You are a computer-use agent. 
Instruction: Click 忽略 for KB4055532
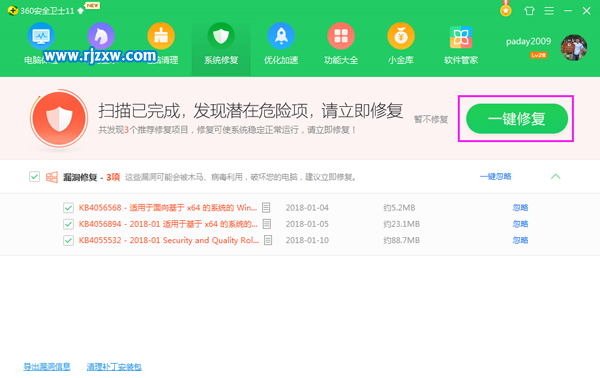tap(520, 240)
